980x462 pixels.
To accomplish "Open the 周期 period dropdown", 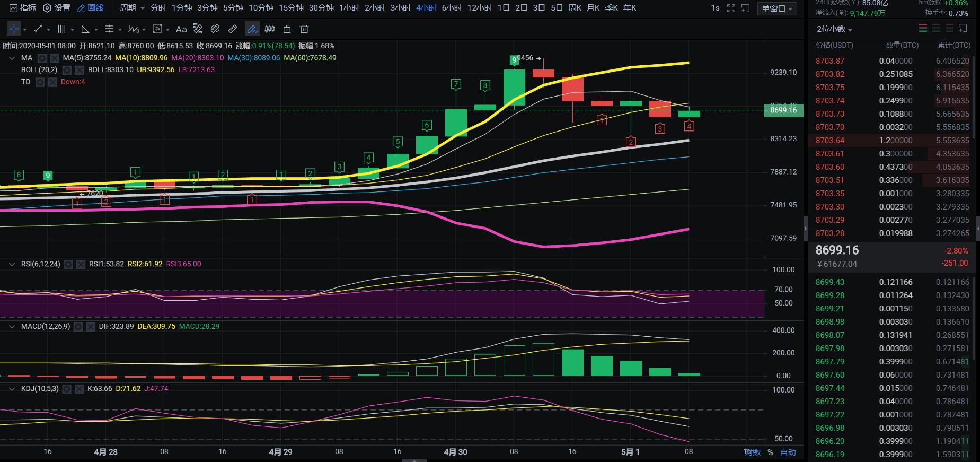I will (x=132, y=8).
